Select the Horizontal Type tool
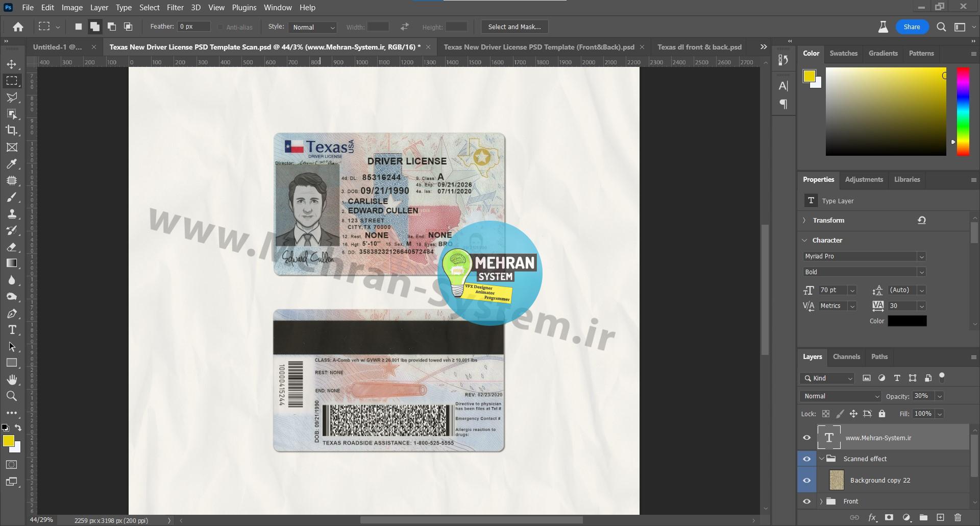 [x=12, y=330]
